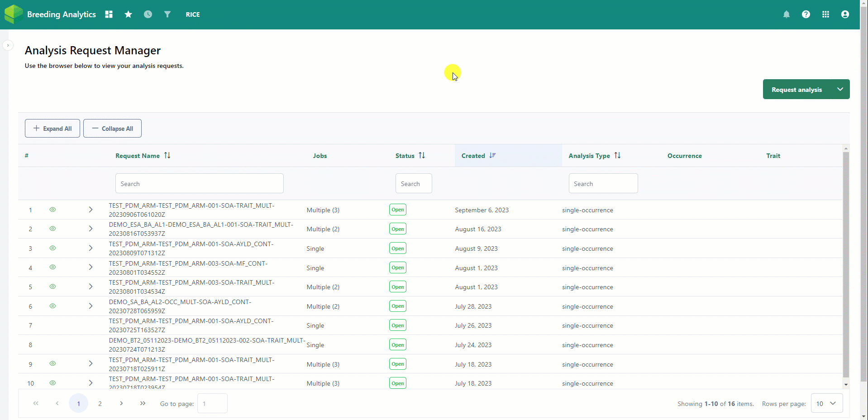Open the dashboard grid icon
Viewport: 868px width, 420px height.
click(109, 14)
